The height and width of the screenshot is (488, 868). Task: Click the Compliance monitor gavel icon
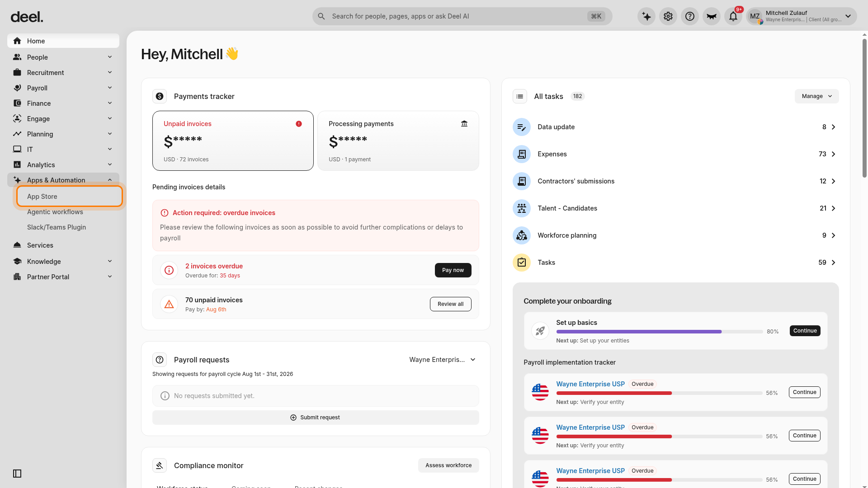(x=160, y=465)
